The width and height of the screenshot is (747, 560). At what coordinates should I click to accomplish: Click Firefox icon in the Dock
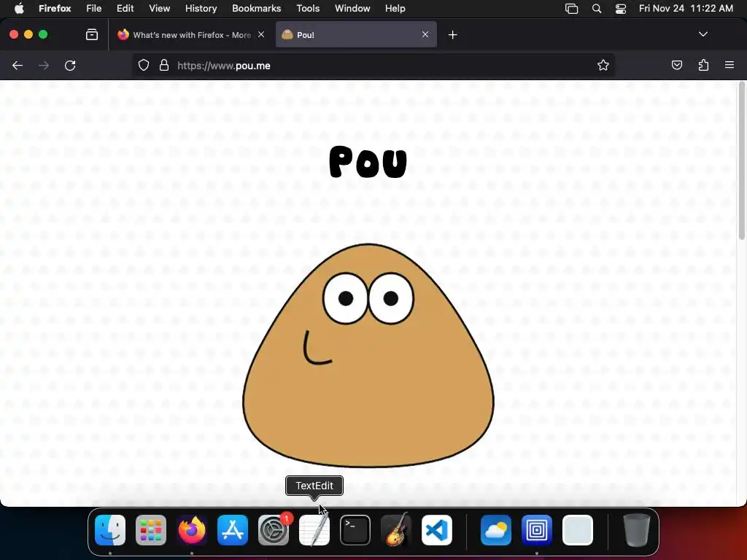(x=192, y=530)
